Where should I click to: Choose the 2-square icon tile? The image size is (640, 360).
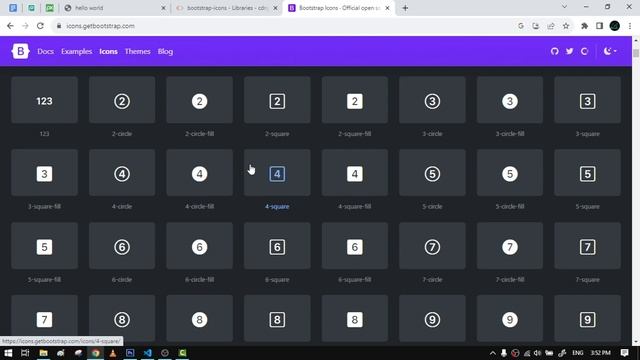point(277,100)
